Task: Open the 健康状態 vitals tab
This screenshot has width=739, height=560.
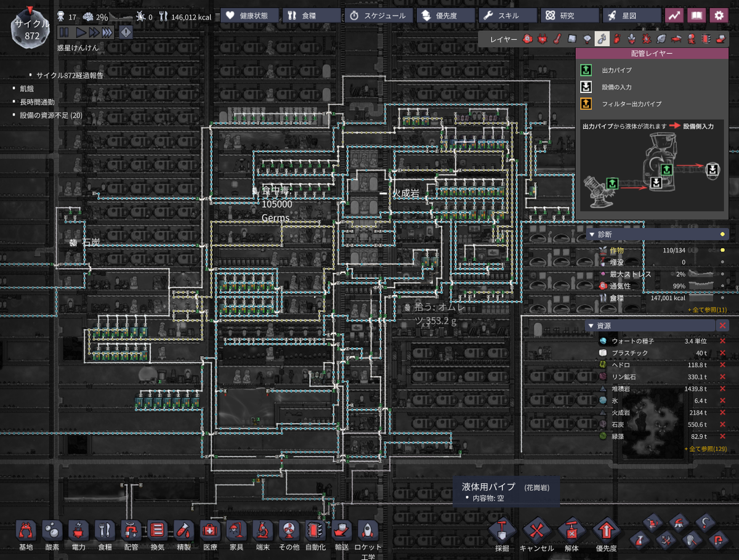Action: pyautogui.click(x=249, y=15)
